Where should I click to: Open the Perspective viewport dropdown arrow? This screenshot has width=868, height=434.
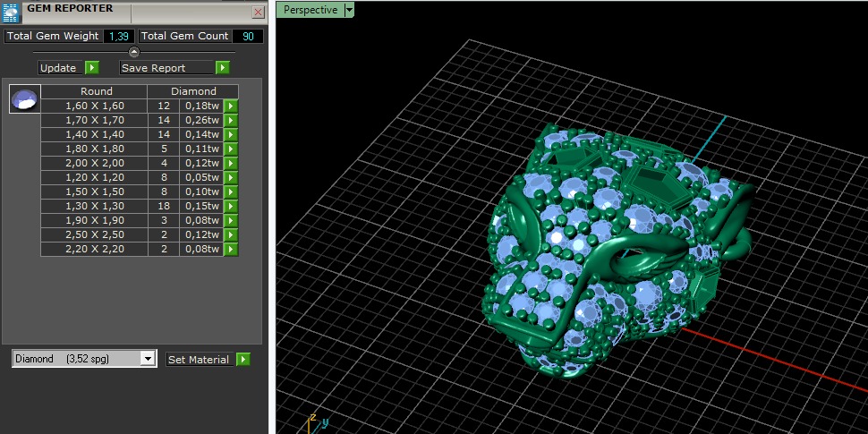coord(349,10)
